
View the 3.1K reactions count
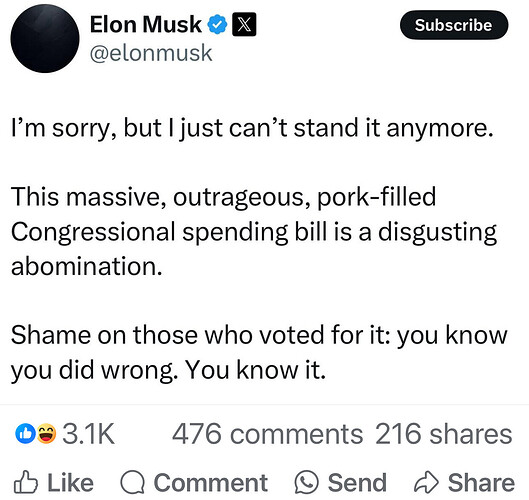(88, 434)
